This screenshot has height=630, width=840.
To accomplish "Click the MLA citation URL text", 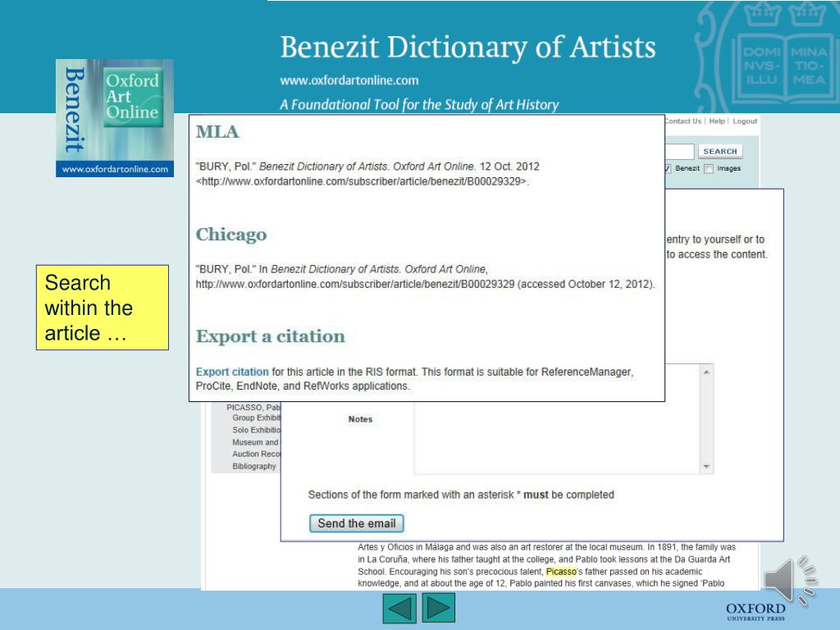I will click(362, 181).
